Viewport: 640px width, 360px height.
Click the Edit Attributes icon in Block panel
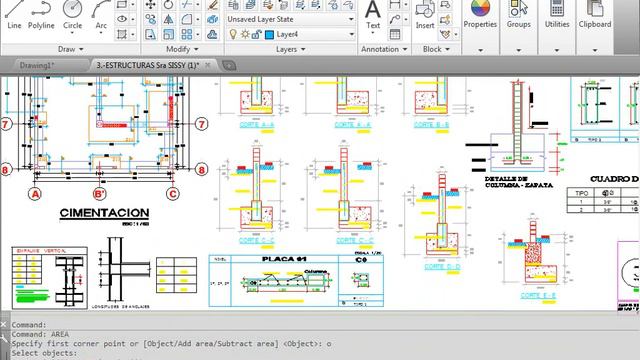pyautogui.click(x=445, y=34)
